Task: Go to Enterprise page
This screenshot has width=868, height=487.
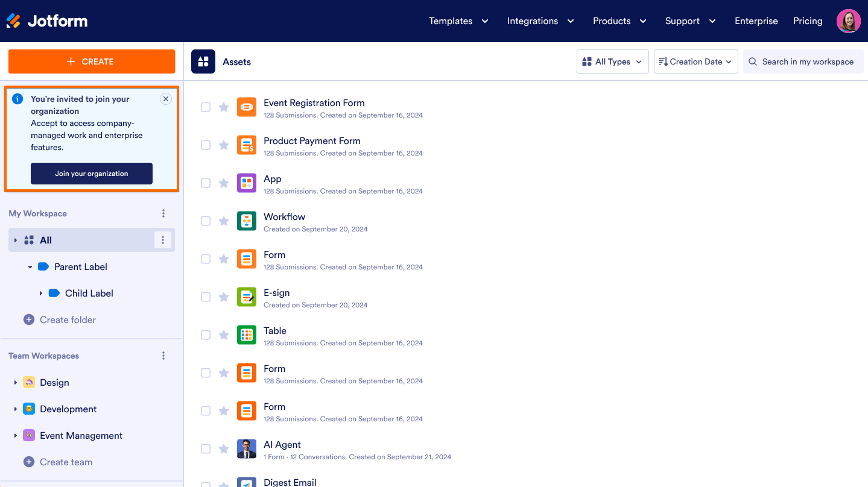Action: (756, 21)
